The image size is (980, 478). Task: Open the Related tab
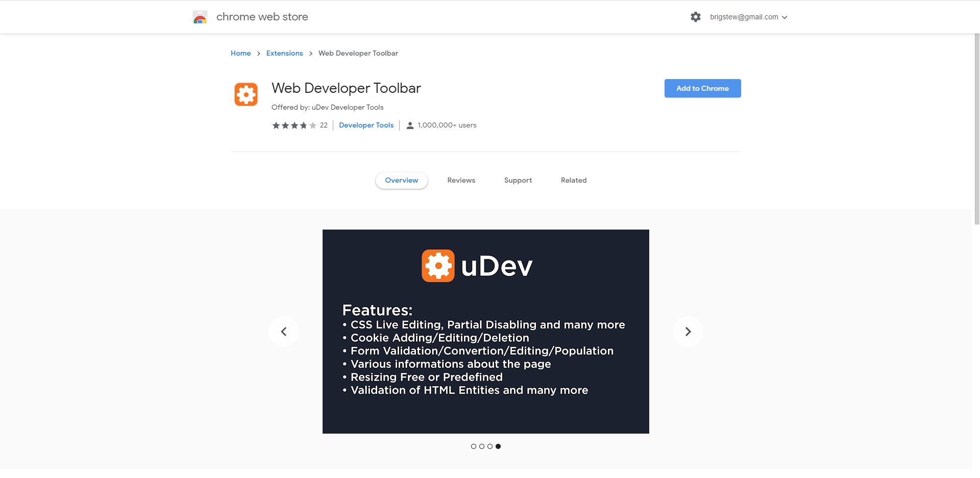coord(574,181)
